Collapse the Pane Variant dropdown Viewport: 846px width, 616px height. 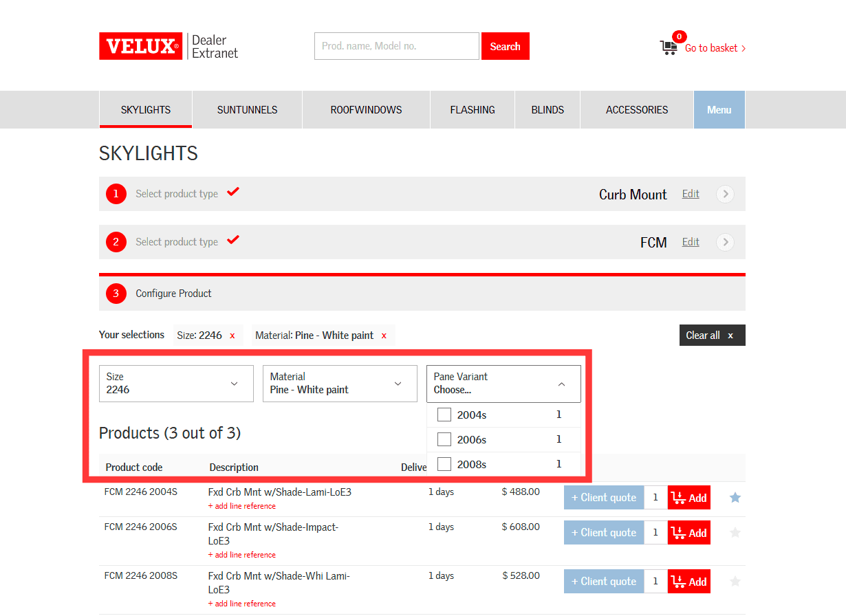point(503,384)
